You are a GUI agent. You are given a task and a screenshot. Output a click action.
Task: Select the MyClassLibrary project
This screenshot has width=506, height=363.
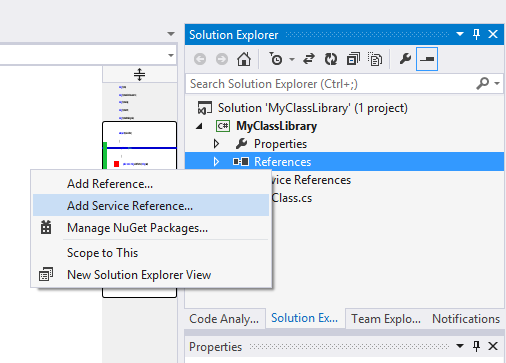[276, 126]
